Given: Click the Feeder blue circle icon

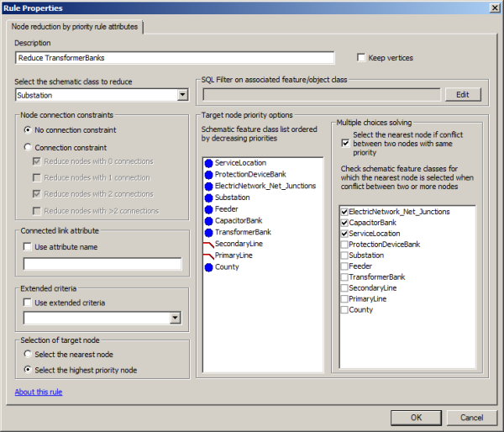Looking at the screenshot, I should point(208,208).
